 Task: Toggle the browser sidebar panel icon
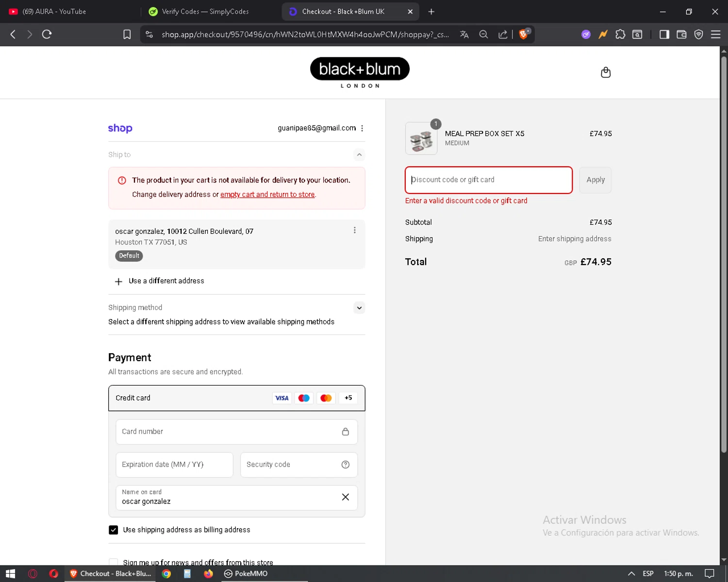coord(664,34)
